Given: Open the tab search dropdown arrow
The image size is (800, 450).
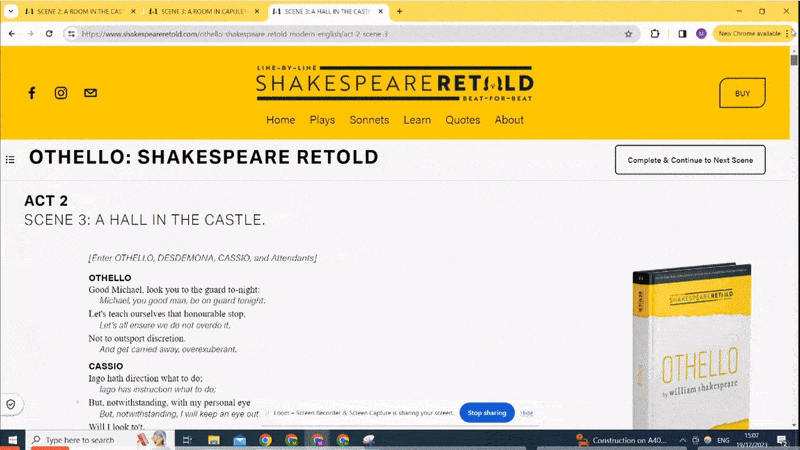Looking at the screenshot, I should pyautogui.click(x=10, y=11).
